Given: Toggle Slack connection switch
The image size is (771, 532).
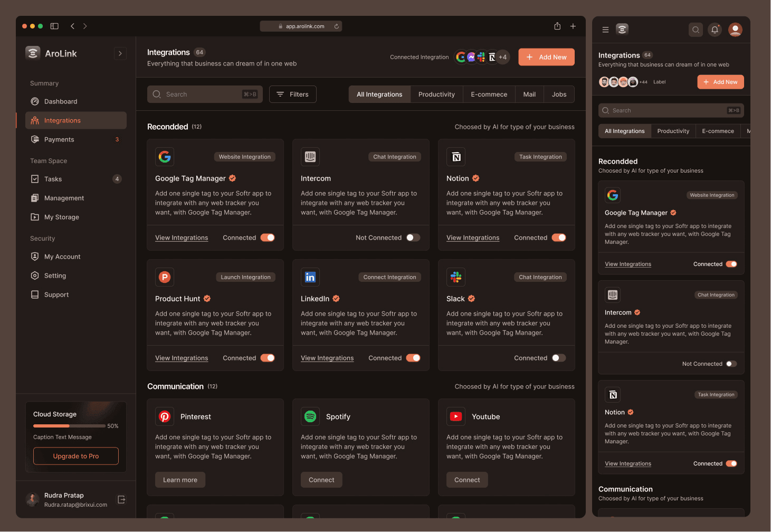Looking at the screenshot, I should (559, 358).
